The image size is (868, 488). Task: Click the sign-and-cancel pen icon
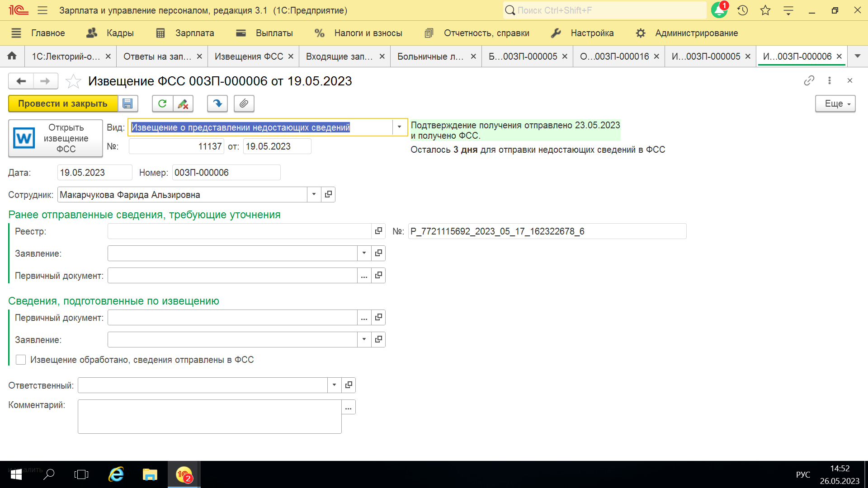point(183,103)
